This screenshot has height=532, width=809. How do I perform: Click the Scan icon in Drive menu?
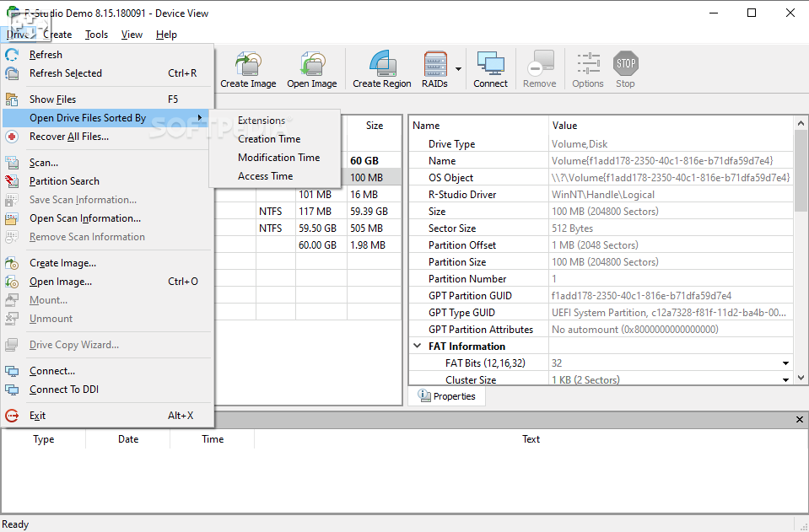pyautogui.click(x=13, y=163)
